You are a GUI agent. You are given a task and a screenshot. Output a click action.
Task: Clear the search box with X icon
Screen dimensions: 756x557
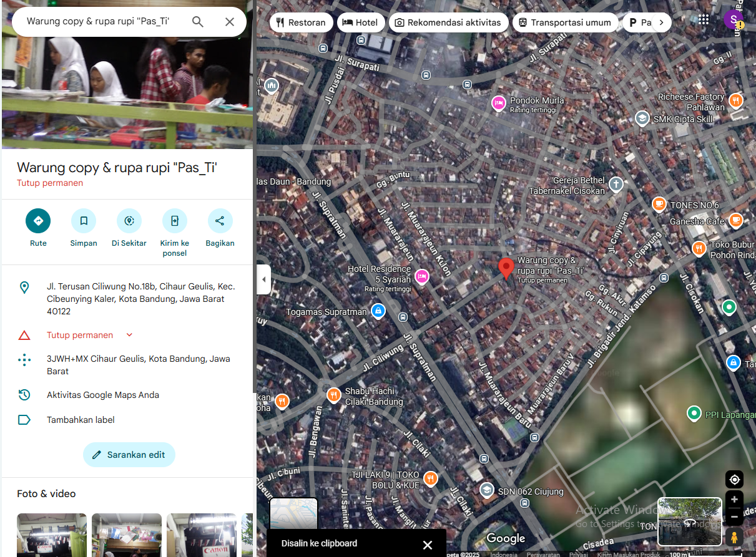pos(230,22)
